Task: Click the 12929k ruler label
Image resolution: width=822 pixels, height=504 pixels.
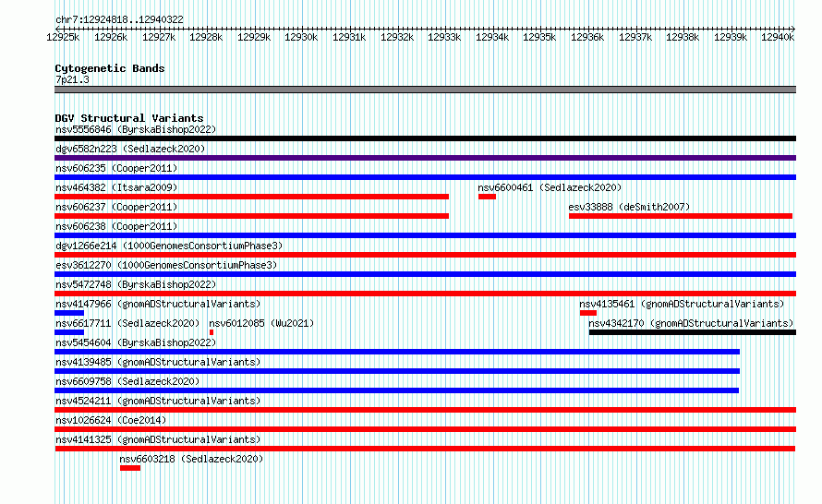Action: [254, 37]
